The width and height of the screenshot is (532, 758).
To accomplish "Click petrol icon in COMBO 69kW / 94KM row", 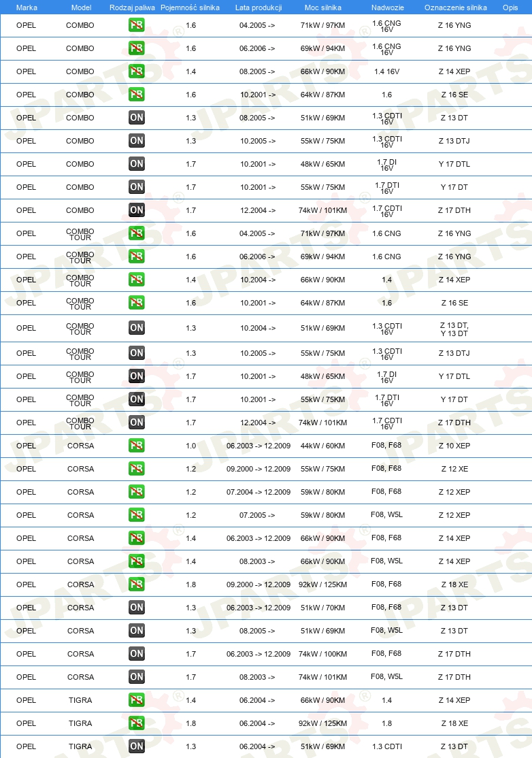I will (137, 48).
